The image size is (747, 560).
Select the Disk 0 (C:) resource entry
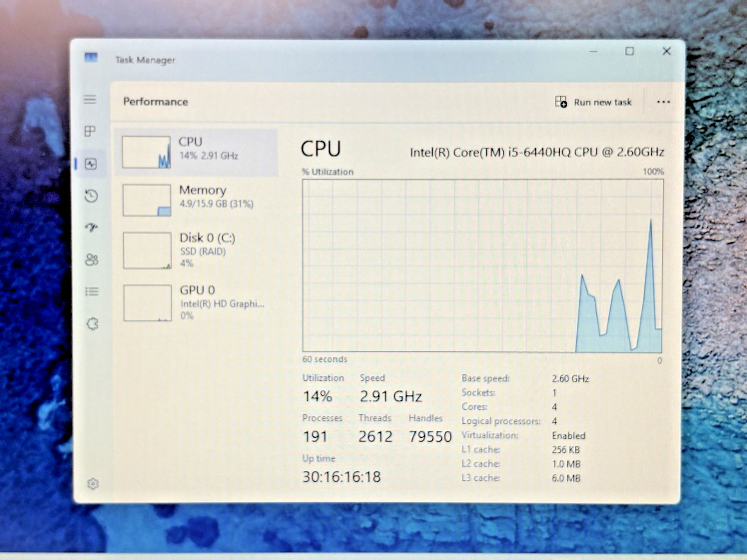click(x=196, y=251)
